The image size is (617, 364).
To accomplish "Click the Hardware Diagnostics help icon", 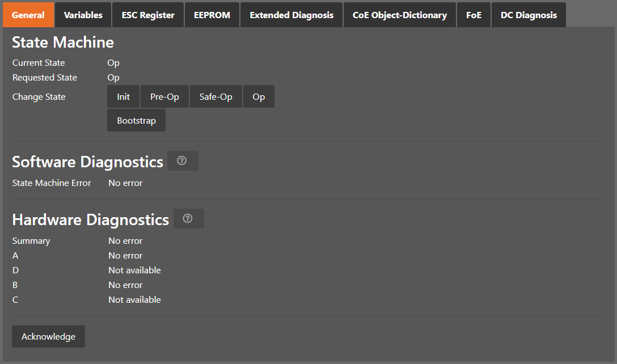I will coord(188,219).
